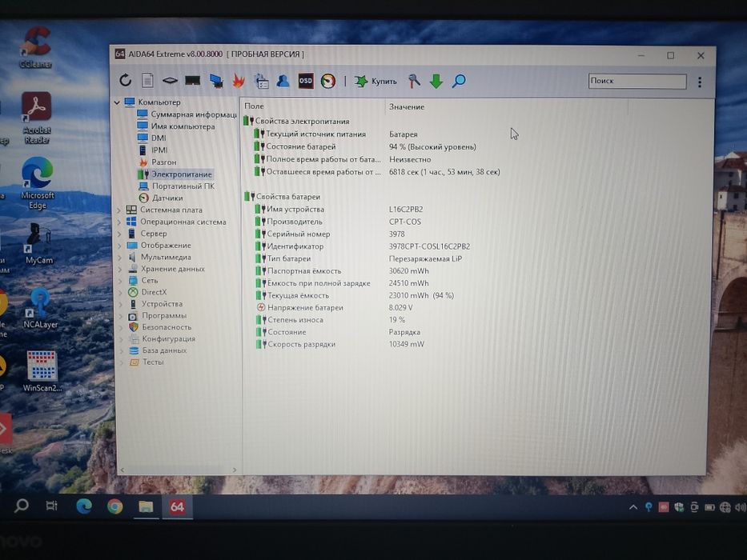This screenshot has width=747, height=560.
Task: Open Chrome from the taskbar
Action: 114,506
